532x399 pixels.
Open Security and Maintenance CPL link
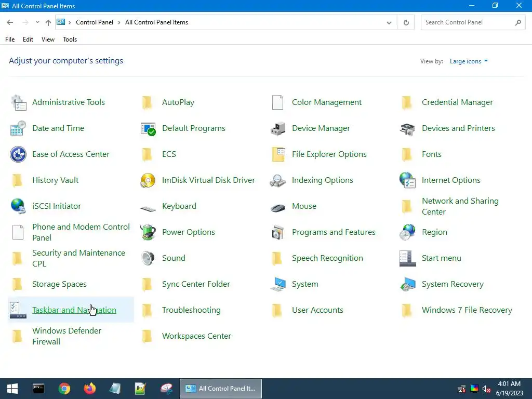78,258
